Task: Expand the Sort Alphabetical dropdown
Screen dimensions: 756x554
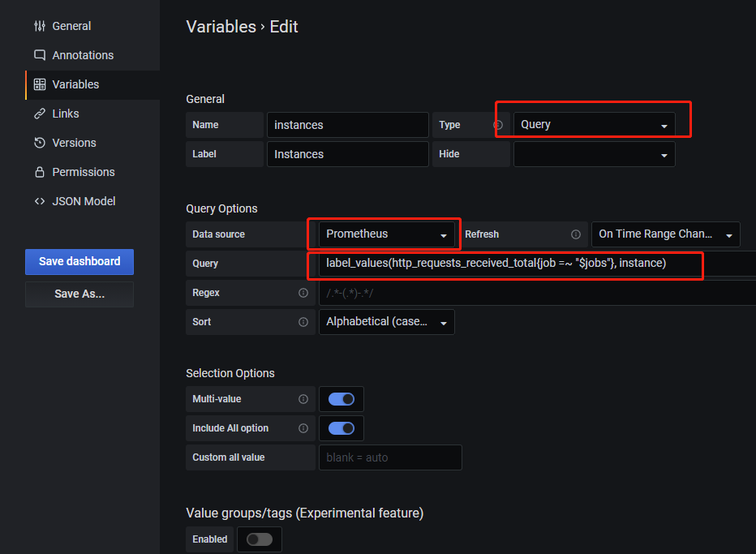Action: (x=386, y=322)
